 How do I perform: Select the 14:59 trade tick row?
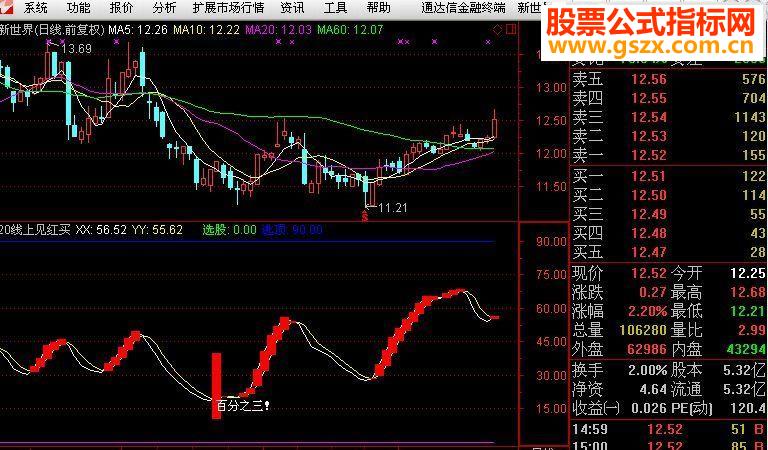(x=669, y=429)
